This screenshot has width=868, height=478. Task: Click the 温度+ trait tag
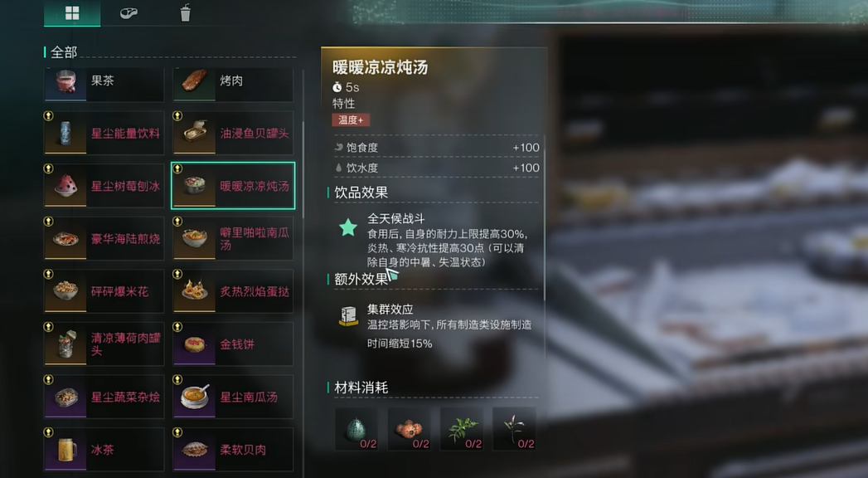coord(351,119)
